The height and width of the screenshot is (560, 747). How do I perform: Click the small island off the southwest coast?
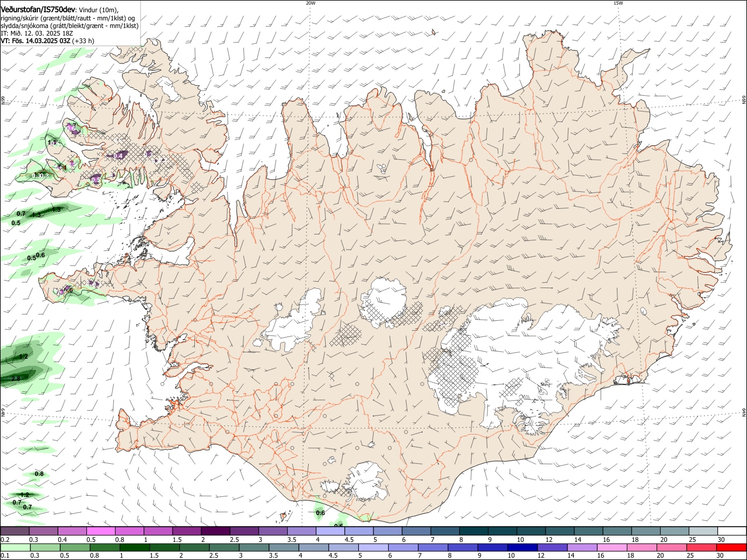click(284, 516)
